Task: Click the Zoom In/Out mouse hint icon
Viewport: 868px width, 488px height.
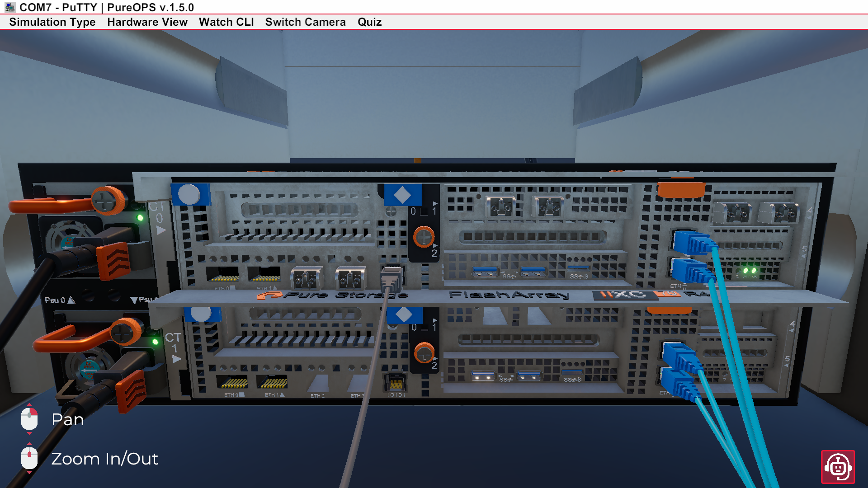Action: click(29, 458)
